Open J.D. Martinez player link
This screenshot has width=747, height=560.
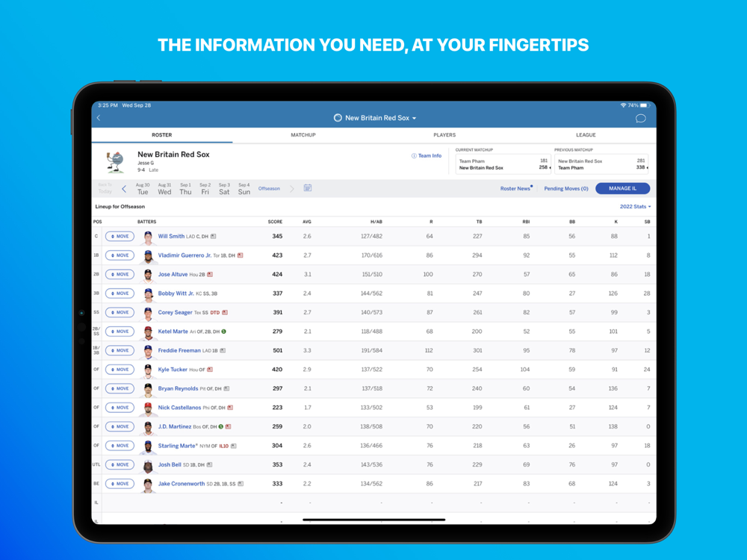(x=175, y=426)
